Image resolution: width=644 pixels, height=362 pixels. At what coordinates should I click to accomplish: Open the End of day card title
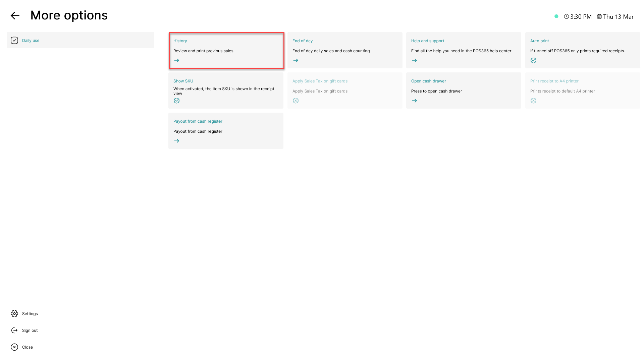[x=303, y=41]
